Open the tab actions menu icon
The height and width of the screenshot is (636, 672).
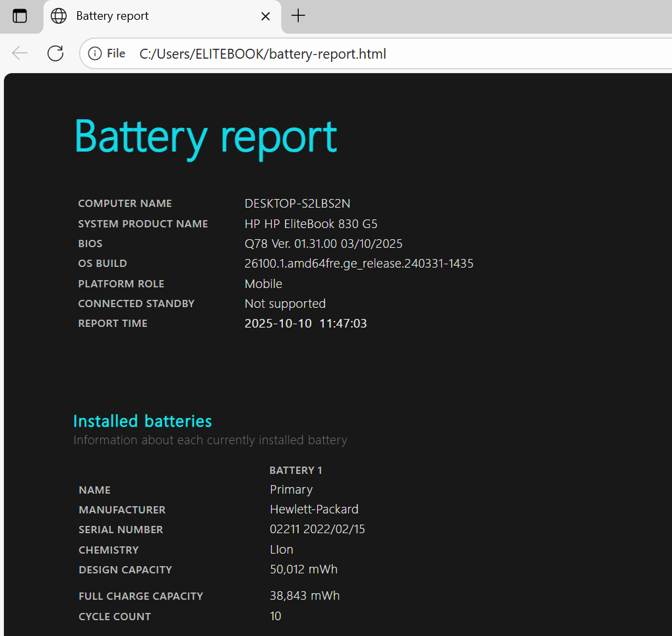pyautogui.click(x=20, y=16)
